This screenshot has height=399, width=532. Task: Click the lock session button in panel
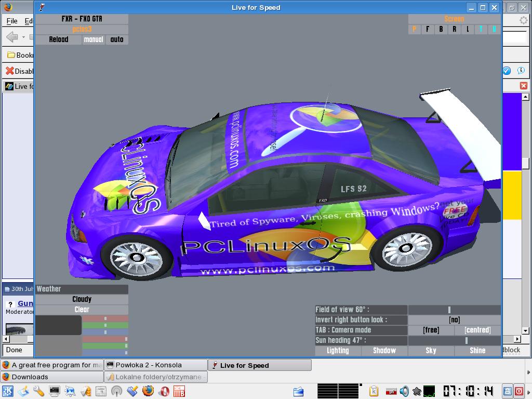(507, 391)
